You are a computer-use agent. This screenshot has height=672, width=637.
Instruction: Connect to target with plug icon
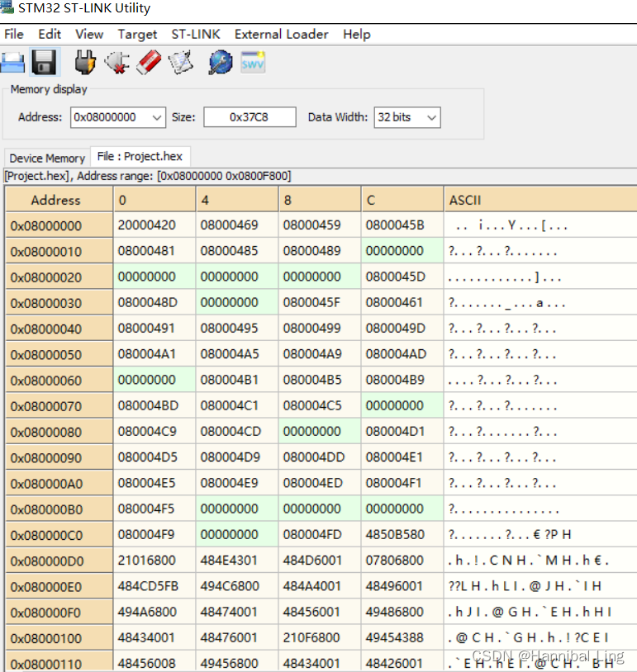pyautogui.click(x=84, y=63)
